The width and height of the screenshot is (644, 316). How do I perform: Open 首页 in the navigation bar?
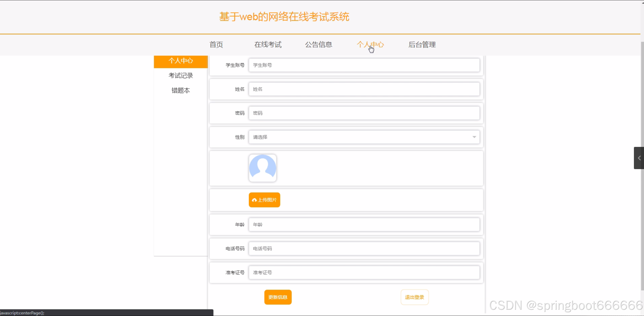tap(216, 45)
